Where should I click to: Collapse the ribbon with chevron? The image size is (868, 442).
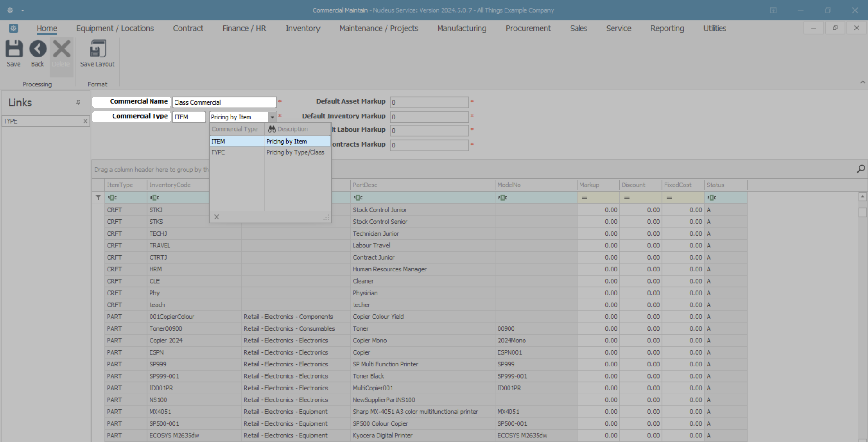coord(863,82)
